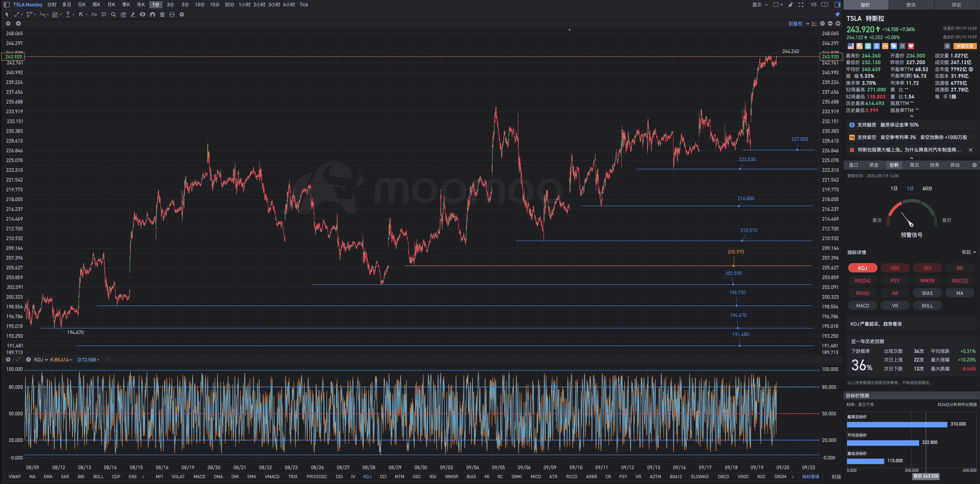Toggle magnet snap mode
This screenshot has width=980, height=484.
[x=153, y=14]
